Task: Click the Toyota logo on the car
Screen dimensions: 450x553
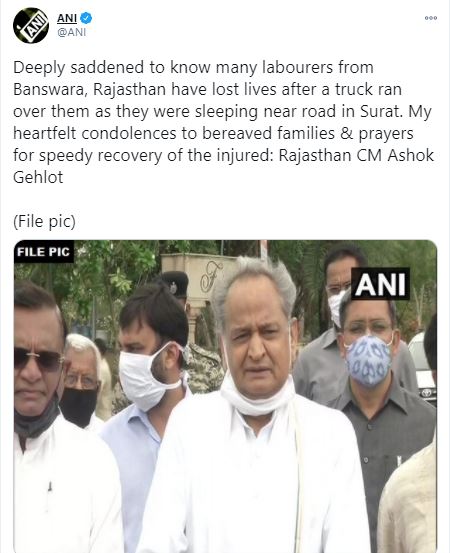Action: (426, 393)
